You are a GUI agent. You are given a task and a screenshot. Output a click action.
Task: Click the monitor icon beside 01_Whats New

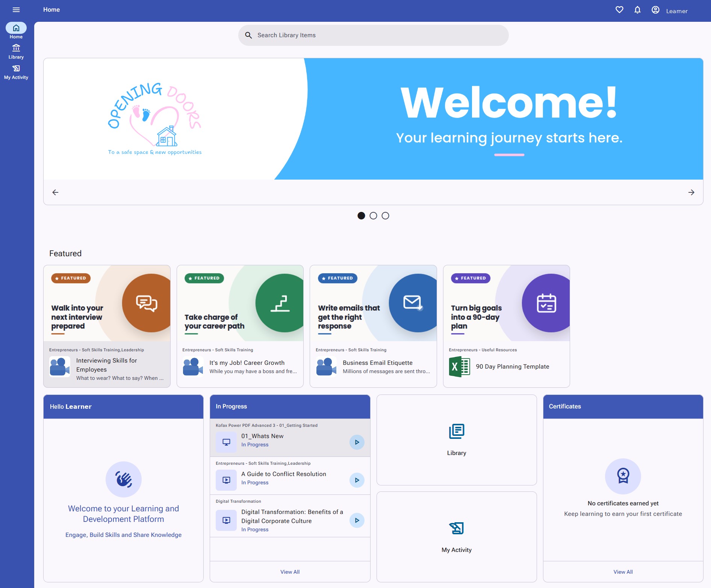(226, 442)
